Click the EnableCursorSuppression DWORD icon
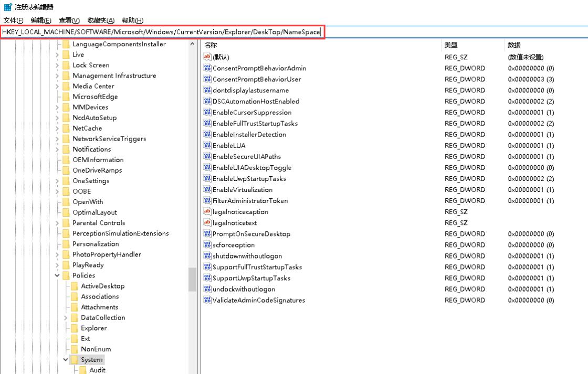This screenshot has height=374, width=588. pos(207,112)
